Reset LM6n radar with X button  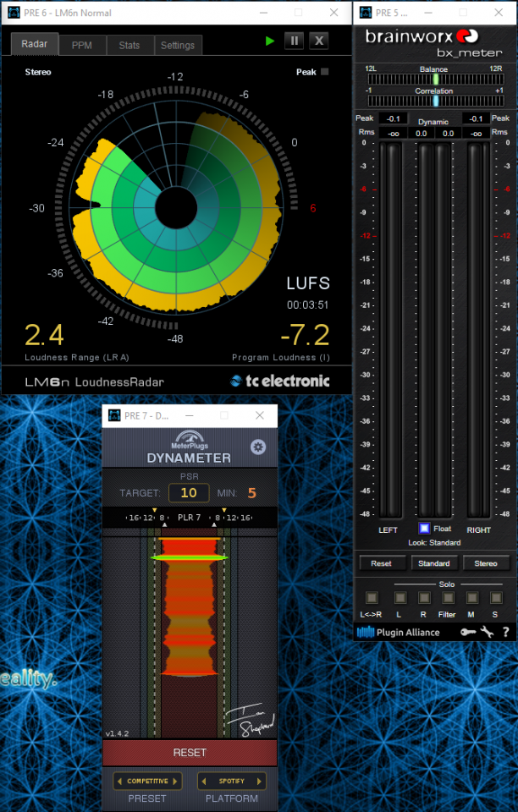click(x=319, y=41)
